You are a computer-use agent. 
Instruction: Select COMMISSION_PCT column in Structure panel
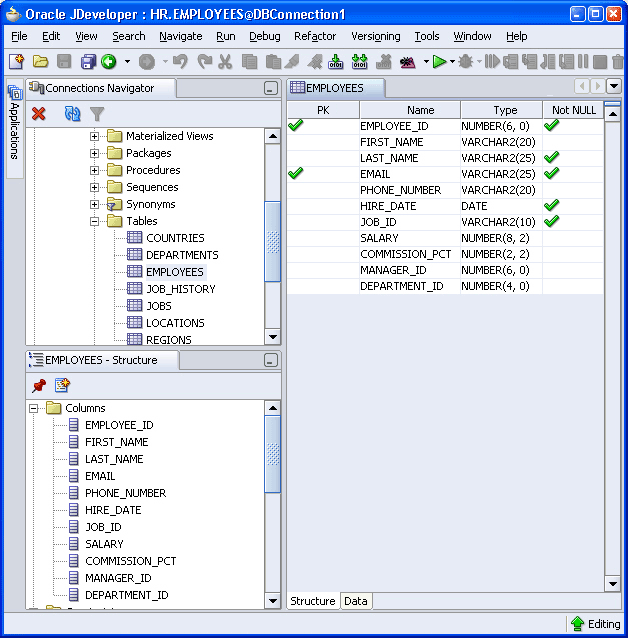131,561
